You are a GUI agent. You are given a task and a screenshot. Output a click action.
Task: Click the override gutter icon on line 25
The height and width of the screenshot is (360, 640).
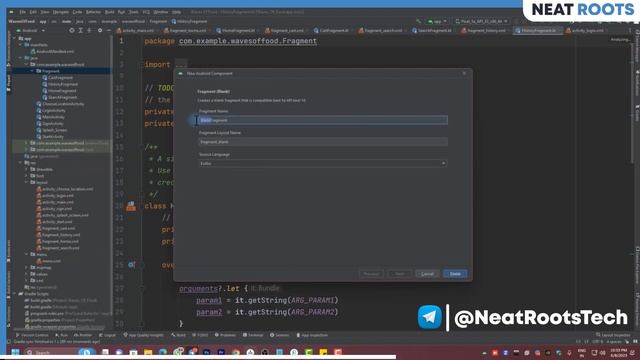(131, 265)
